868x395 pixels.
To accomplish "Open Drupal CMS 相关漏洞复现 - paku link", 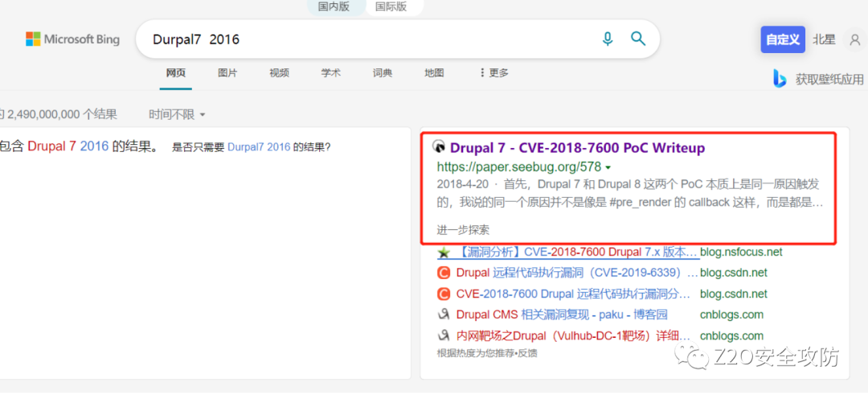I will 562,315.
